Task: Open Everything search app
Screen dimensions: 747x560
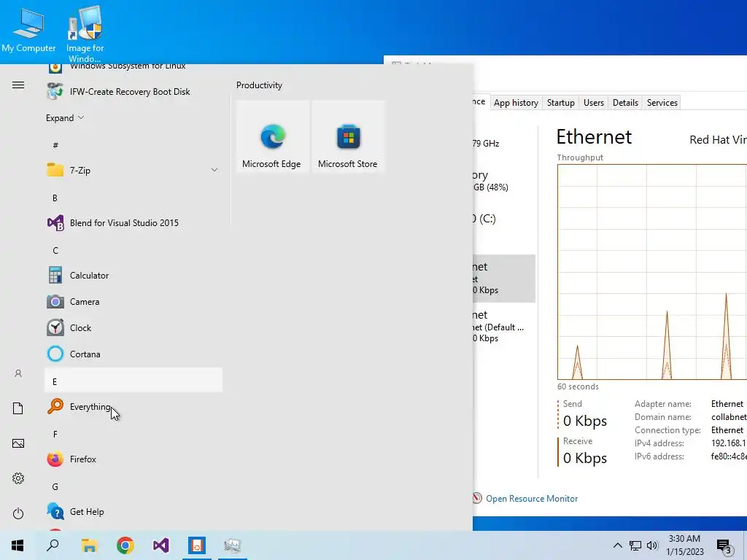Action: [133, 407]
